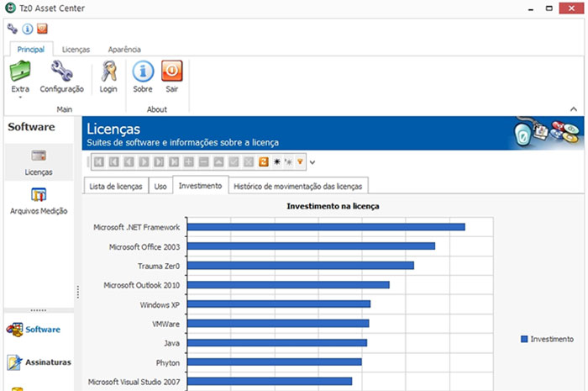588x391 pixels.
Task: Click the Microsoft Outlook 2010 label
Action: (x=142, y=285)
